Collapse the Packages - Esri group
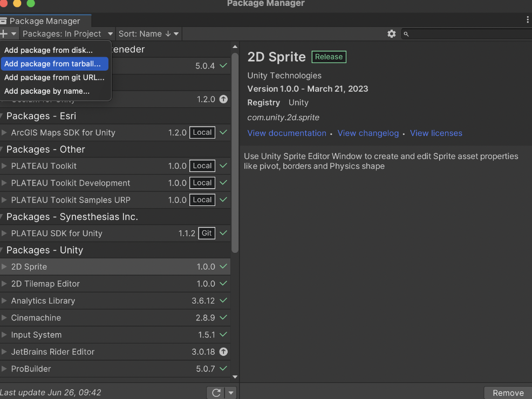 tap(2, 116)
